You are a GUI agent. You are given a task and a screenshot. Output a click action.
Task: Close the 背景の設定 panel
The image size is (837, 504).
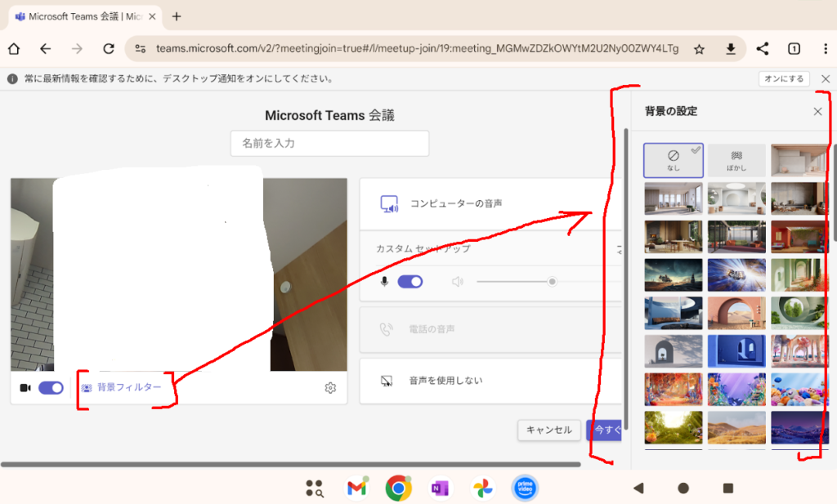click(x=817, y=111)
